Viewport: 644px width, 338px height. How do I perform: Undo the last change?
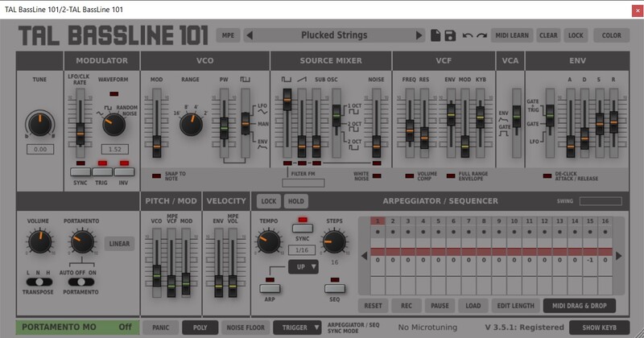(468, 35)
